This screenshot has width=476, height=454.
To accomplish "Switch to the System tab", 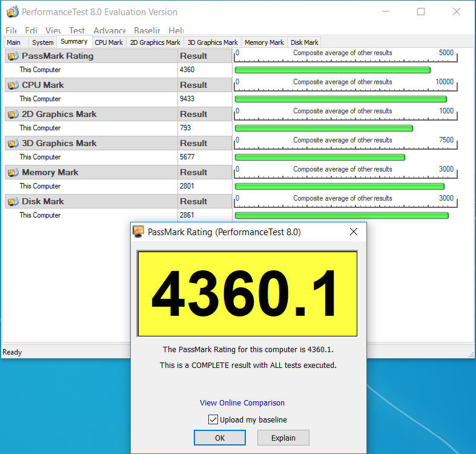I will pyautogui.click(x=43, y=42).
